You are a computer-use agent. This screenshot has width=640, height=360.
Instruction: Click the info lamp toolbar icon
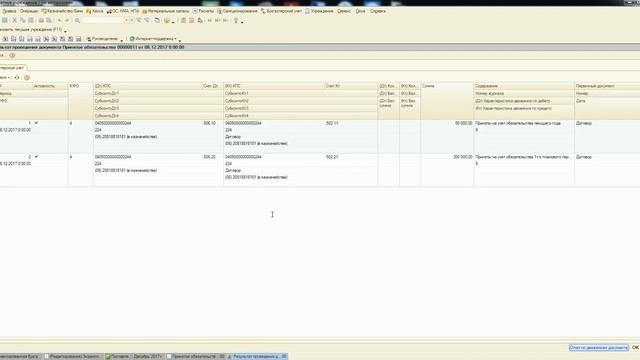pyautogui.click(x=236, y=20)
